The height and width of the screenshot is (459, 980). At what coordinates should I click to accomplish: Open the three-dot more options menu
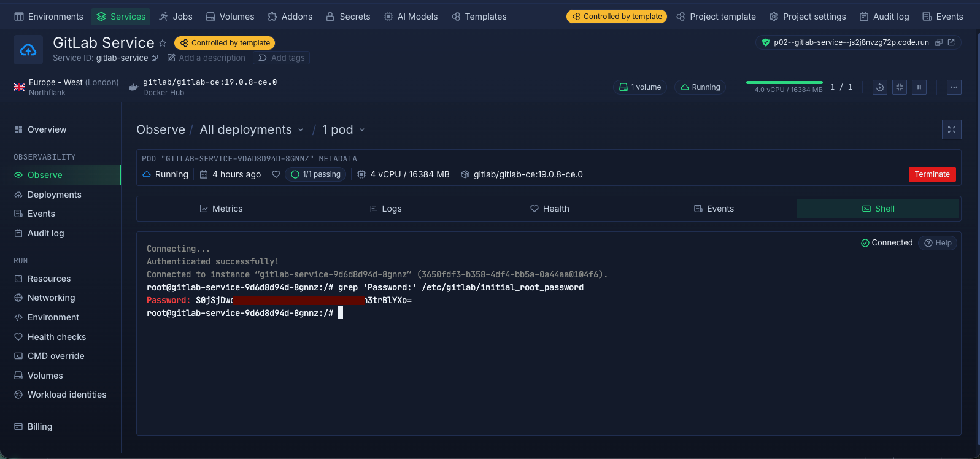[x=954, y=87]
